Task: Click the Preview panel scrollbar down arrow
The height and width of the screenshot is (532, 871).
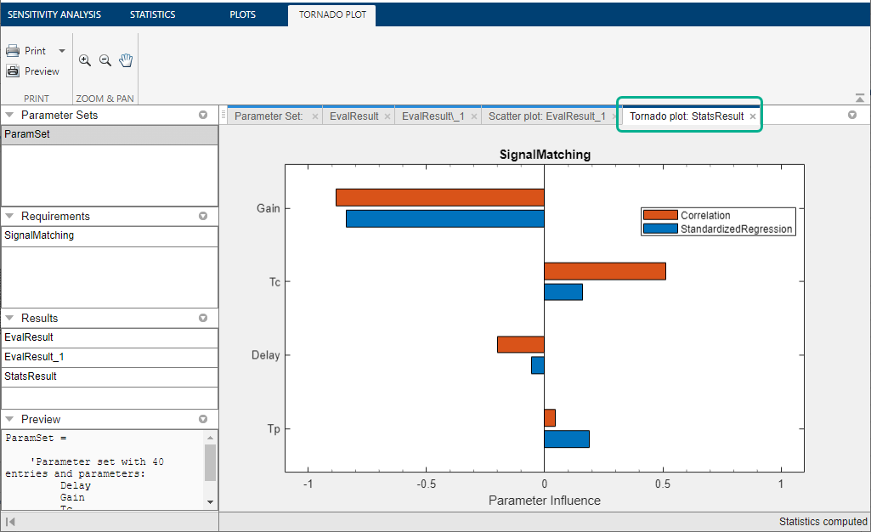Action: pos(210,502)
